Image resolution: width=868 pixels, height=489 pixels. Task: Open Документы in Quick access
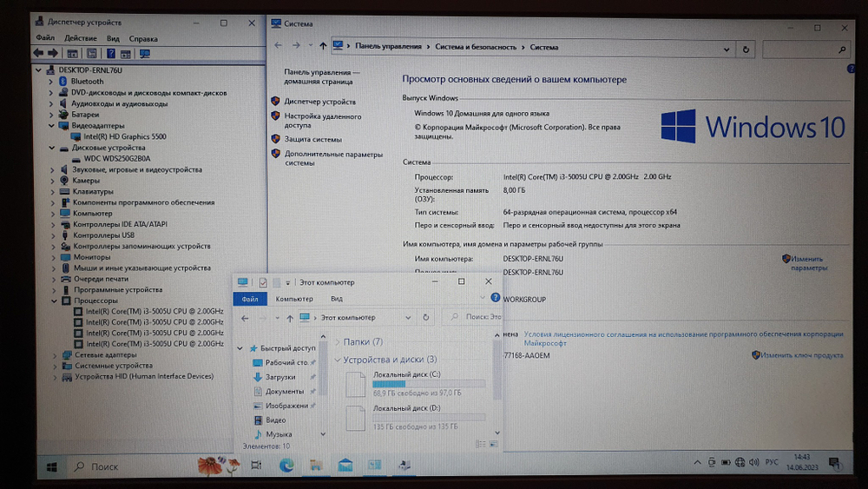point(285,392)
